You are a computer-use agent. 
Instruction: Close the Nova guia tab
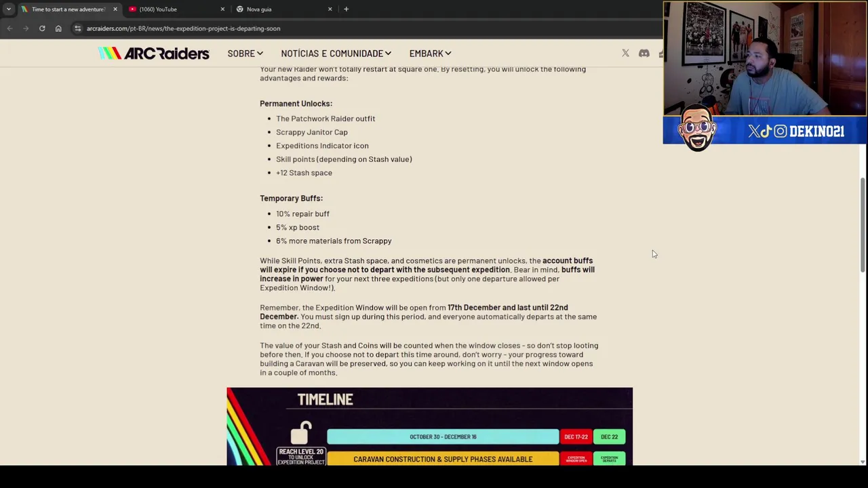330,9
